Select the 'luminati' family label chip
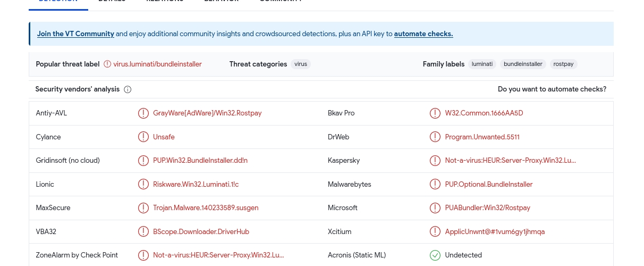Viewport: 644px width, 266px height. click(x=482, y=64)
